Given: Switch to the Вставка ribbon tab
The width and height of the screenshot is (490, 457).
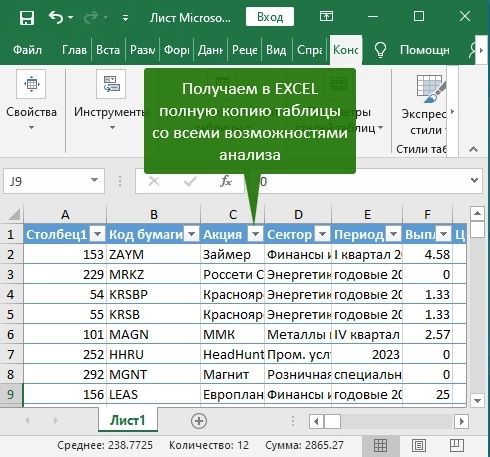Looking at the screenshot, I should tap(108, 50).
